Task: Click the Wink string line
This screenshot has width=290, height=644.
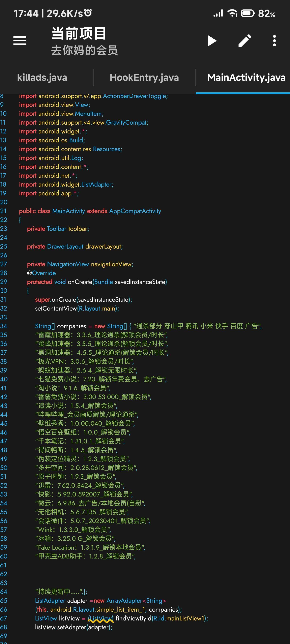Action: 73,530
